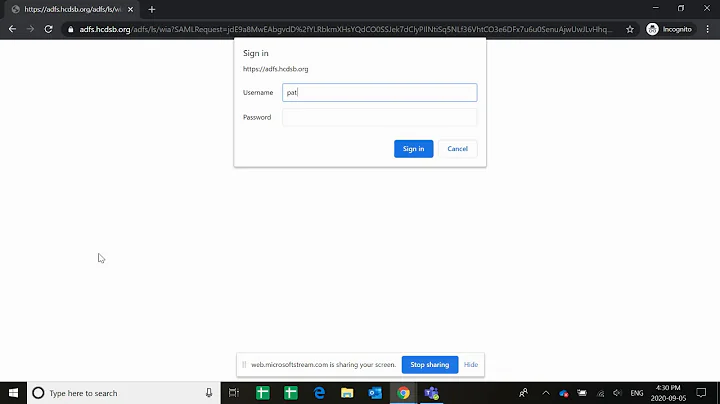Launch Microsoft Edge from the taskbar
720x404 pixels.
coord(319,393)
